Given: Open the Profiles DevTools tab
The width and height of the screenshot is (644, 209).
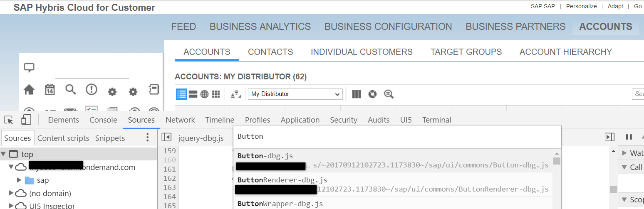Looking at the screenshot, I should click(258, 120).
